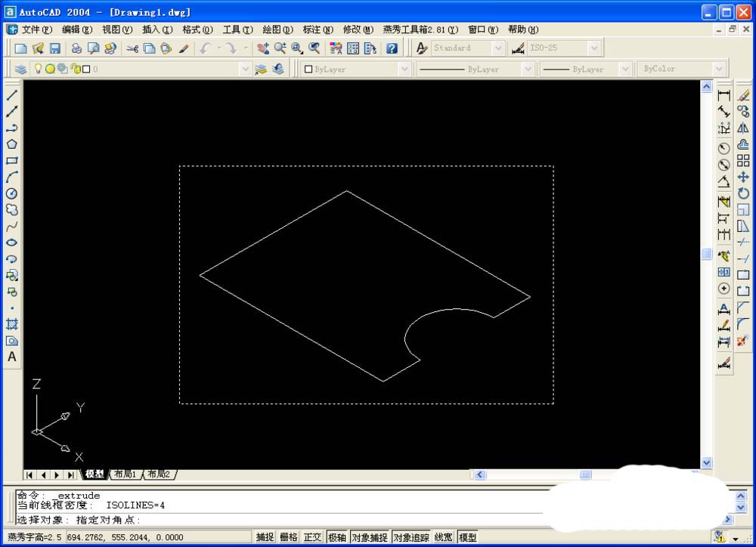This screenshot has width=756, height=547.
Task: Click the Help question mark icon
Action: pyautogui.click(x=392, y=48)
